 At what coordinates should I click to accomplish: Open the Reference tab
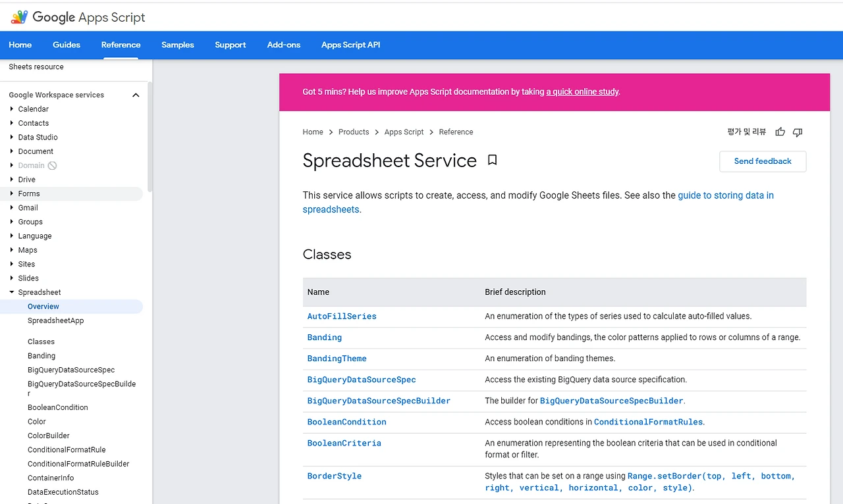tap(121, 45)
